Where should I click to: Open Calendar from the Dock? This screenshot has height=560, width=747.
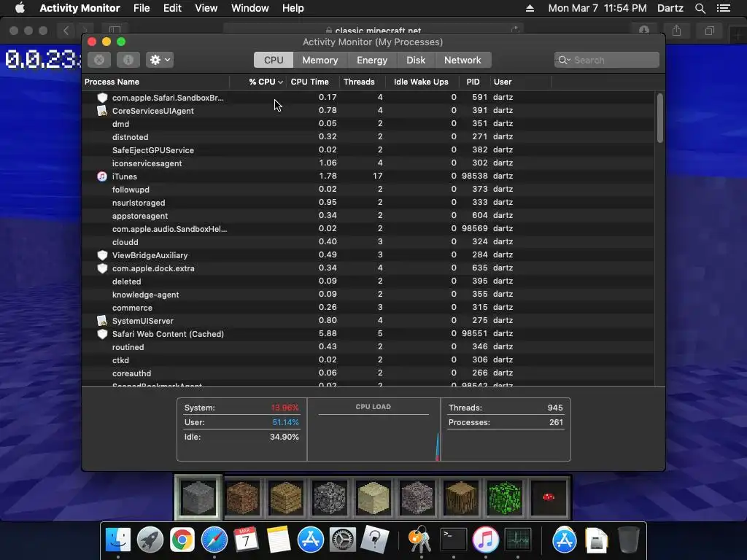pos(247,540)
